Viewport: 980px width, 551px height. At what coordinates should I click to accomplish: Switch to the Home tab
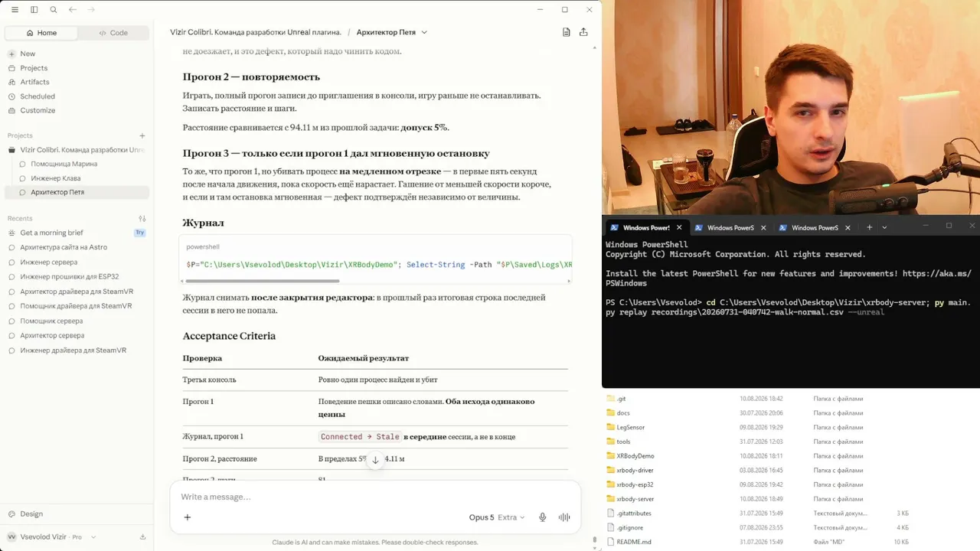[41, 33]
